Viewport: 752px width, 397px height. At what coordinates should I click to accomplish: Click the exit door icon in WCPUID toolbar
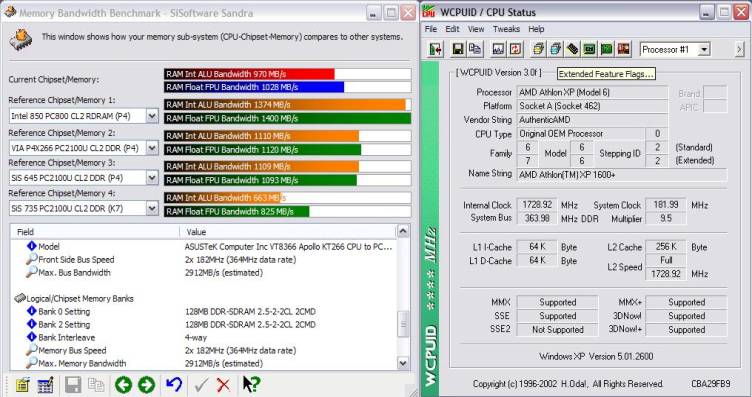[435, 49]
